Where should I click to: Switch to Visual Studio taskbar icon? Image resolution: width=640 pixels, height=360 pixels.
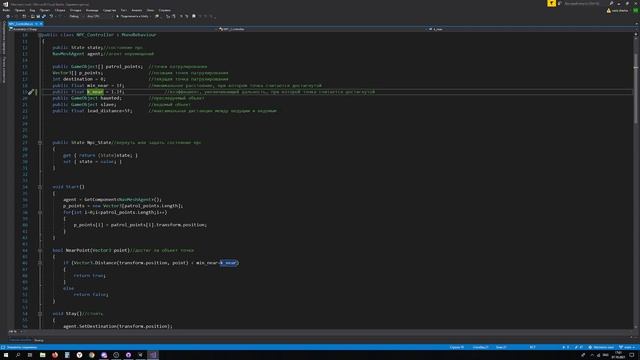[153, 355]
